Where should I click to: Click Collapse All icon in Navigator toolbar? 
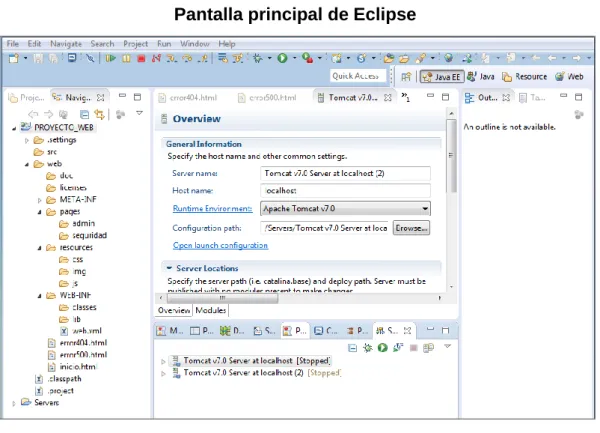coord(84,114)
